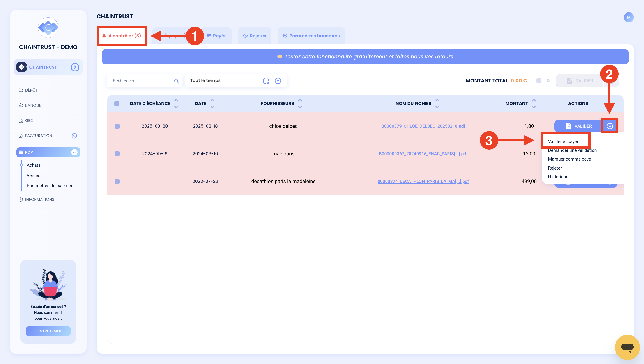Choose Rejeter from the actions menu

point(555,168)
